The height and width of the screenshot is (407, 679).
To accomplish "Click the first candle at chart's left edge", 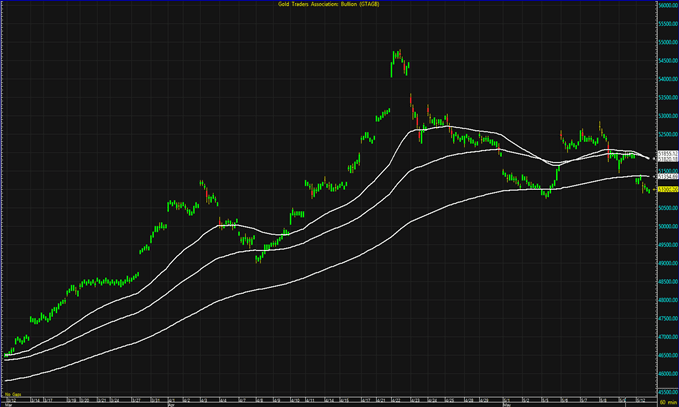I will [x=6, y=354].
